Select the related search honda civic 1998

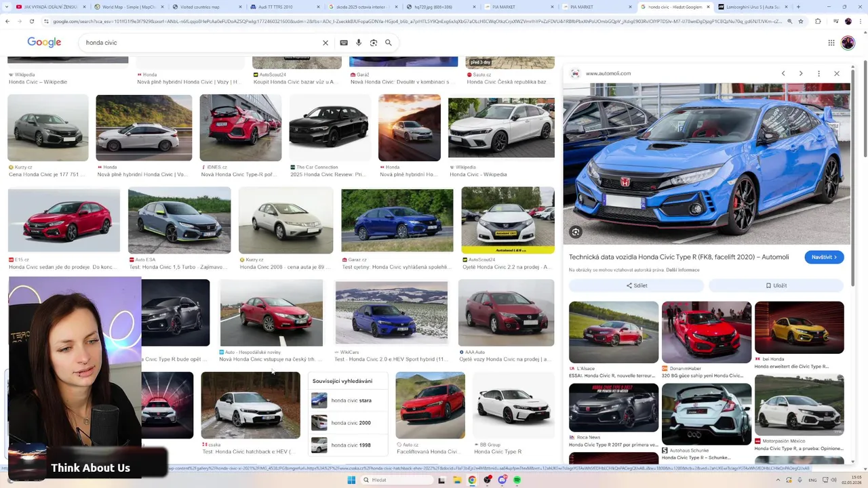tap(348, 445)
